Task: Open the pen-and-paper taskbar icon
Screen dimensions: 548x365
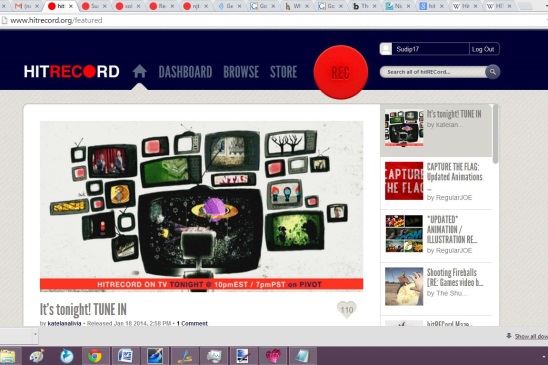Action: [185, 356]
